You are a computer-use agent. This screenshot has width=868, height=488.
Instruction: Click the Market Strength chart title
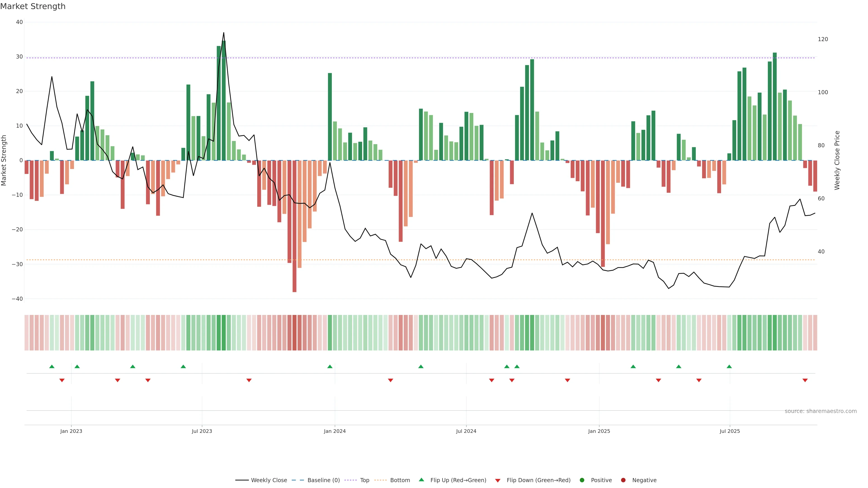33,6
